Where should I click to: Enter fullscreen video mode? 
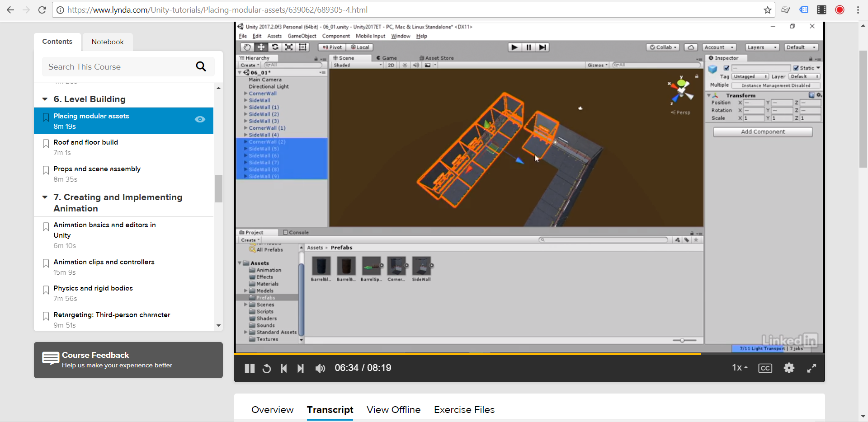(811, 368)
